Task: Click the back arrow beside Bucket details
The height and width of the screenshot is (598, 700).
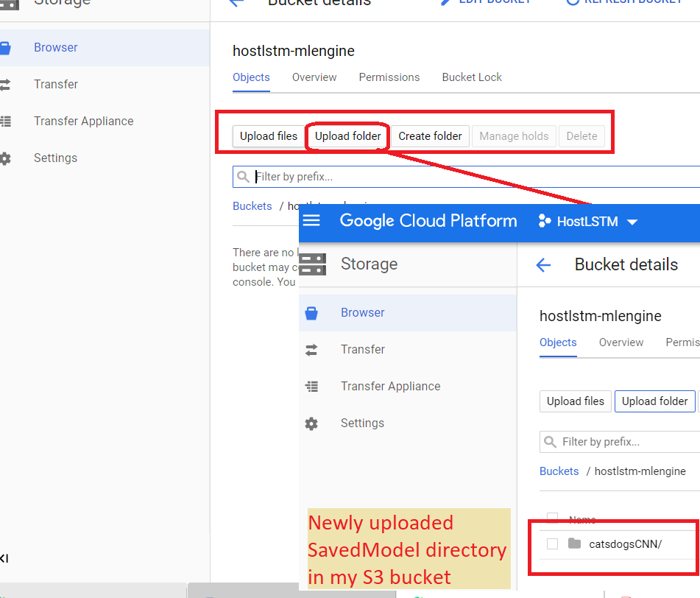Action: (x=543, y=265)
